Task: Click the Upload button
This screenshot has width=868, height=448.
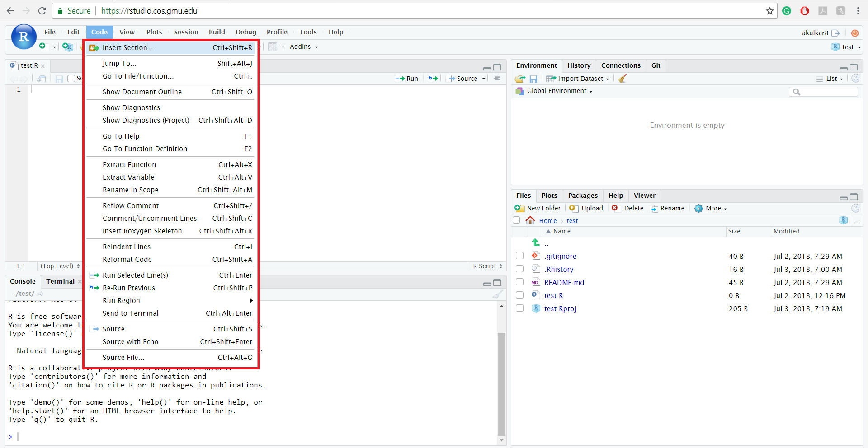Action: (x=586, y=208)
